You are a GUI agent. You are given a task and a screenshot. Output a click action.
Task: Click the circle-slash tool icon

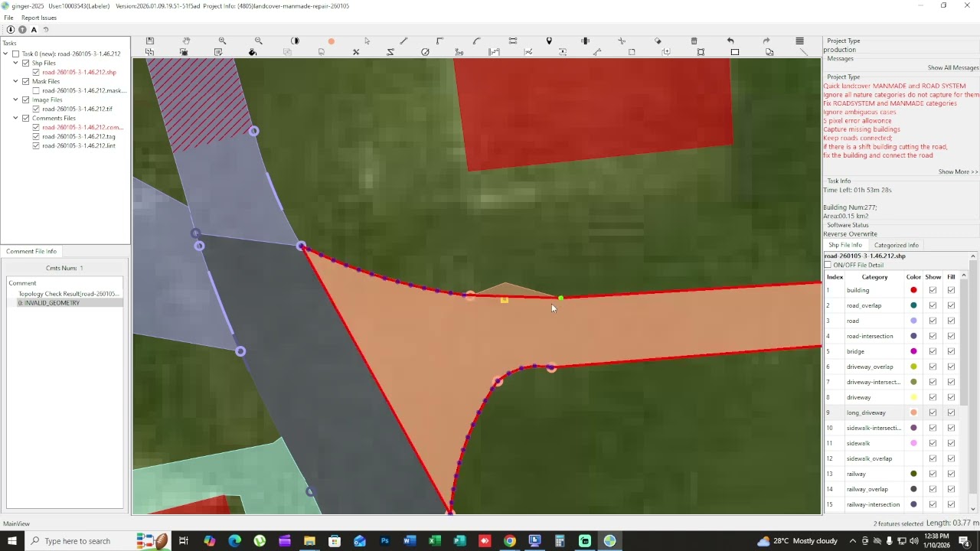click(x=425, y=52)
